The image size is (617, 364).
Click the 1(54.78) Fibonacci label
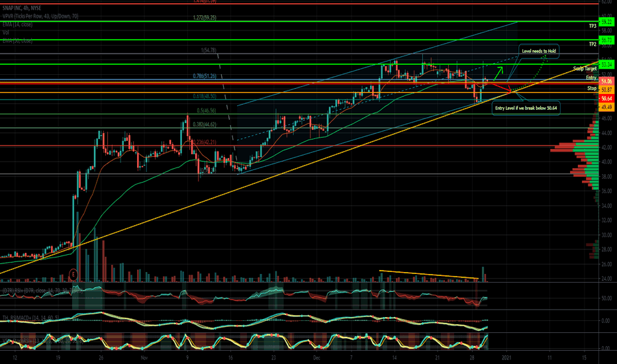click(209, 50)
